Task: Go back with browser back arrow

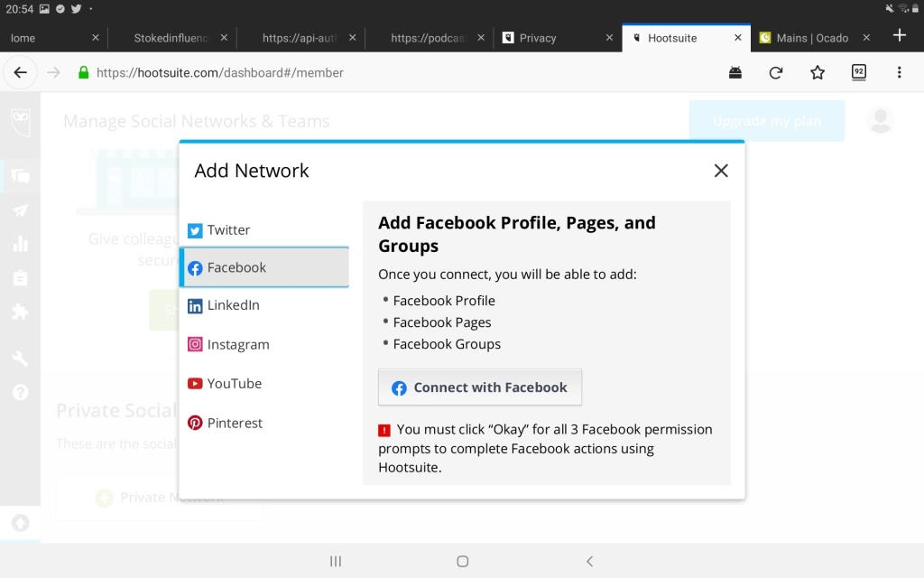Action: 20,72
